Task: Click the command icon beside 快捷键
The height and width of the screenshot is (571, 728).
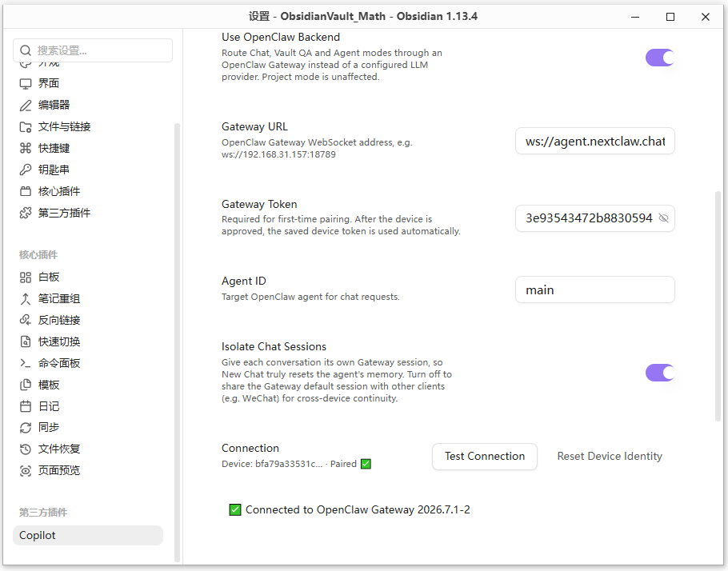Action: (x=26, y=148)
